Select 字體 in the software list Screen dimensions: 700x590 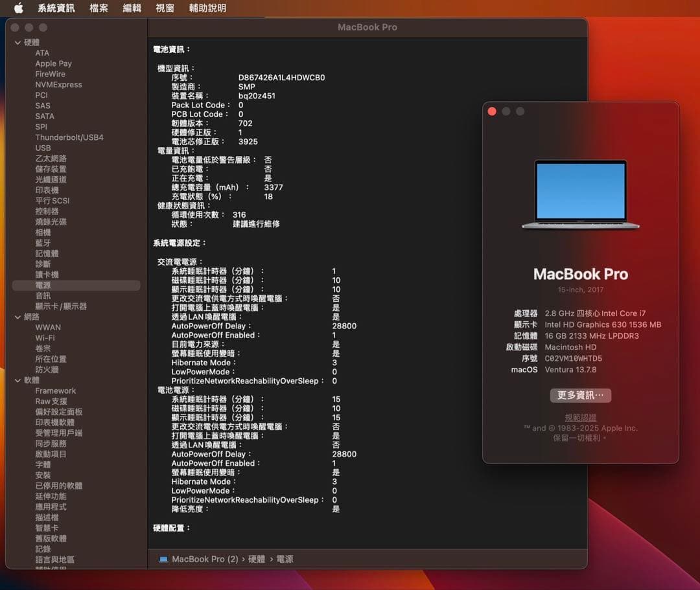click(x=43, y=465)
